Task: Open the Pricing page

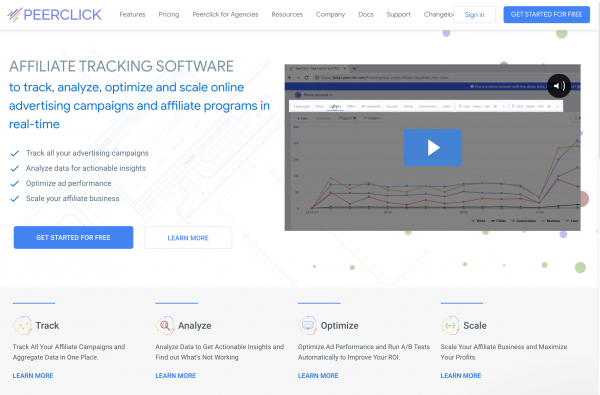Action: point(169,15)
